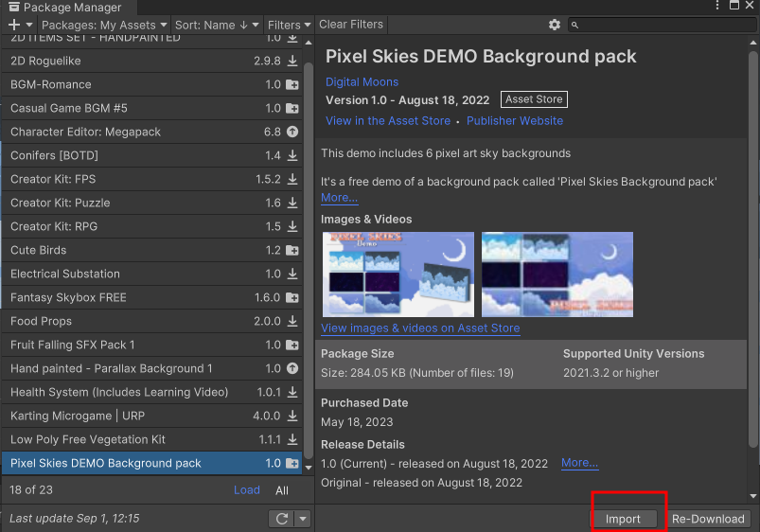Open the Package Manager kebab menu
Image resolution: width=760 pixels, height=532 pixels.
[x=717, y=6]
